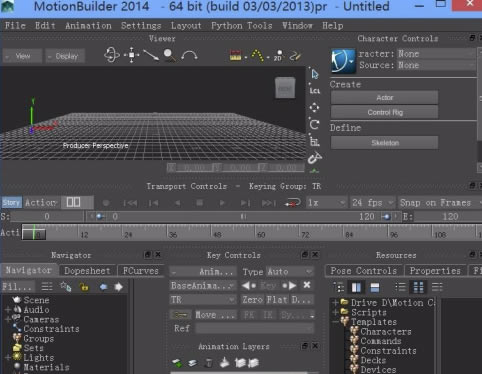Image resolution: width=482 pixels, height=374 pixels.
Task: Open the Layout menu
Action: click(186, 26)
